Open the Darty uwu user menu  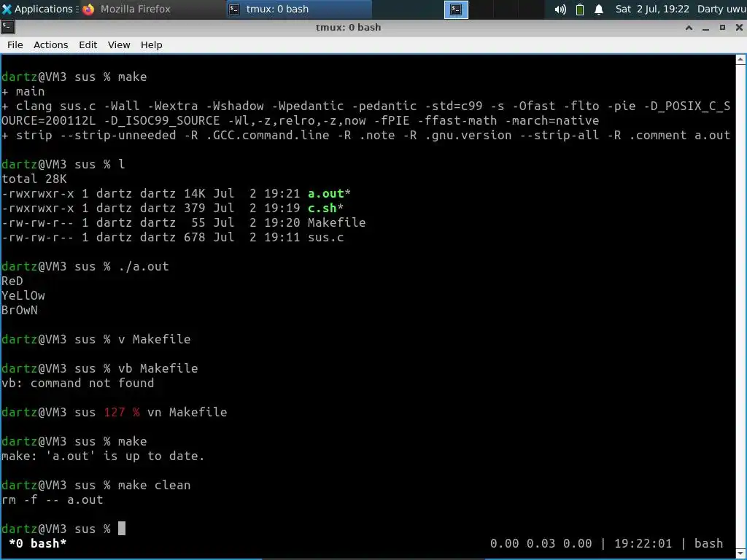pyautogui.click(x=721, y=9)
